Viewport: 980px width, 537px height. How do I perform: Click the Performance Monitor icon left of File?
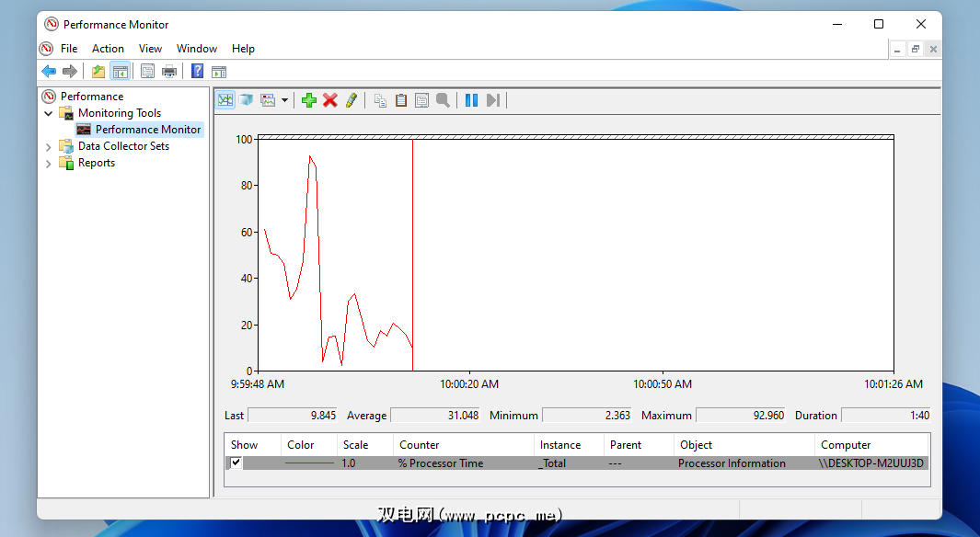(x=46, y=49)
